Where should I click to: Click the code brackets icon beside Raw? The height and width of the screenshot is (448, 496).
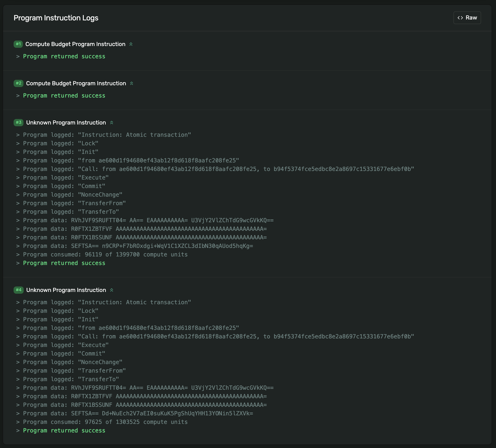[x=460, y=18]
